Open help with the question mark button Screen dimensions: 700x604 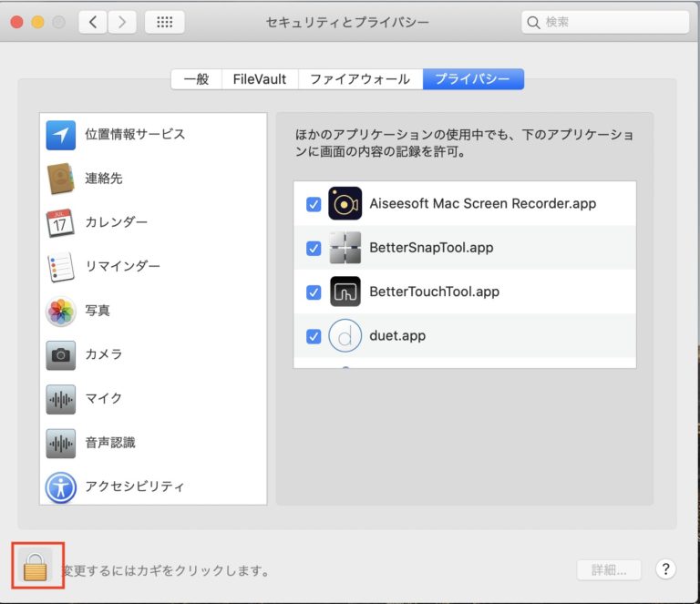coord(665,568)
